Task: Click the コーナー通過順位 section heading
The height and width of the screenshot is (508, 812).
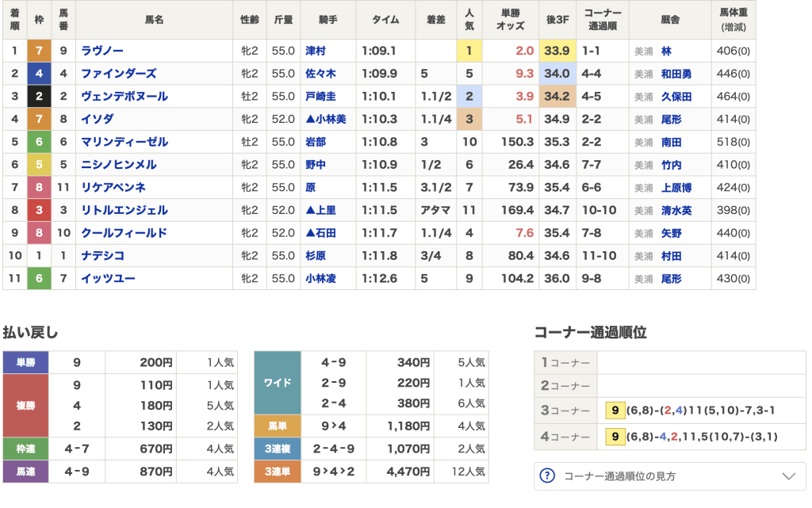Action: pos(590,332)
